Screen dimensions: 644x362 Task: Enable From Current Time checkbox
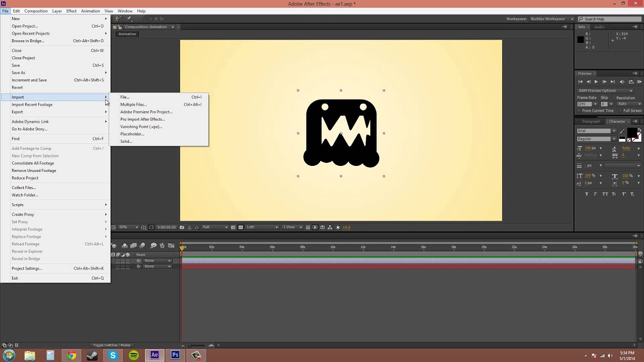[x=579, y=111]
